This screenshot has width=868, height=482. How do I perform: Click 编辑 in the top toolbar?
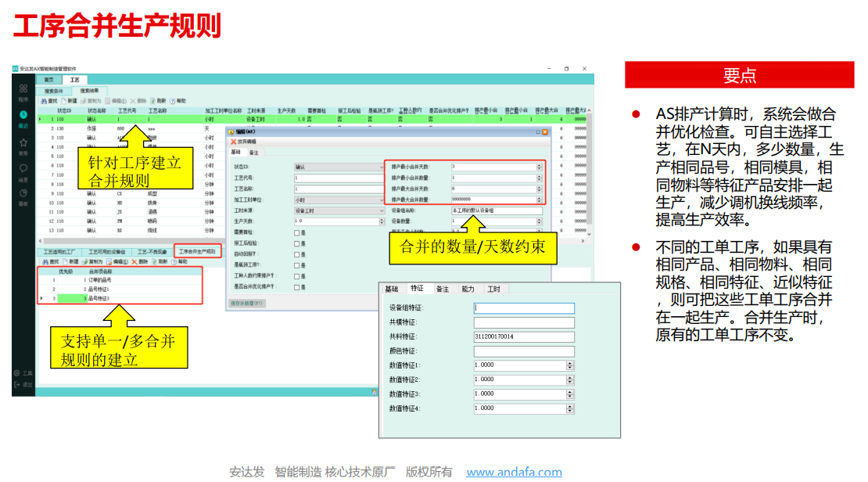pyautogui.click(x=116, y=102)
